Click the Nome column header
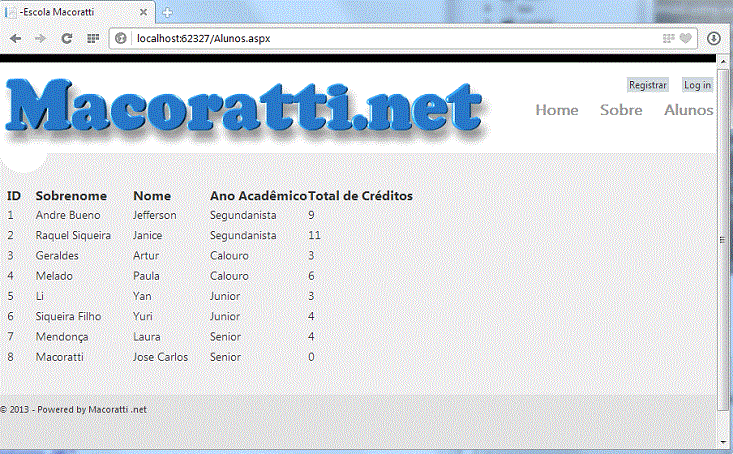The width and height of the screenshot is (733, 454). 152,196
